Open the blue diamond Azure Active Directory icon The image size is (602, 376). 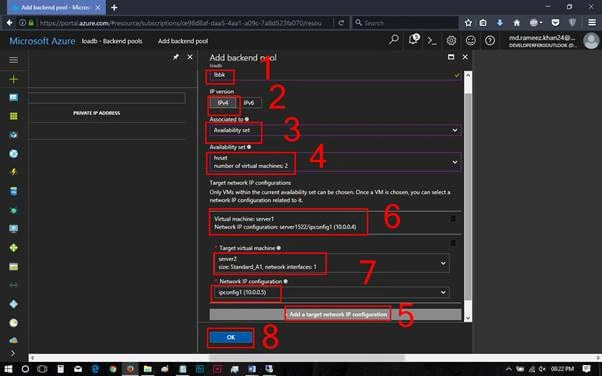[x=13, y=304]
